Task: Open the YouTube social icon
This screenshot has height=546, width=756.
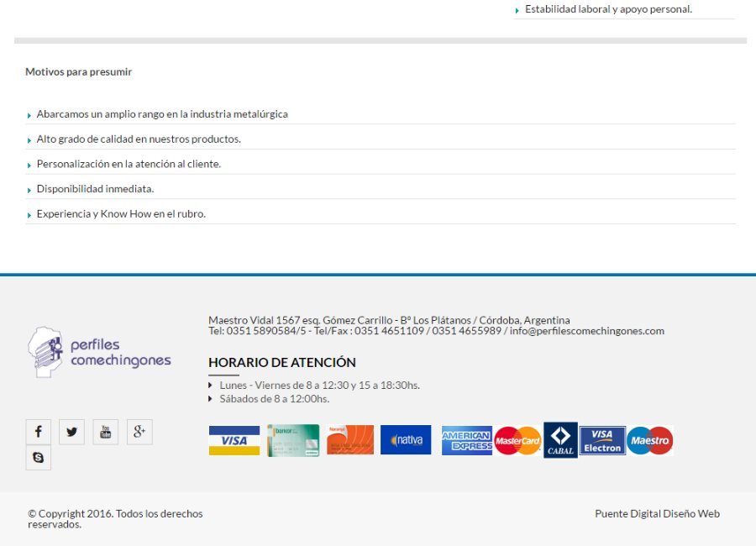Action: (106, 432)
